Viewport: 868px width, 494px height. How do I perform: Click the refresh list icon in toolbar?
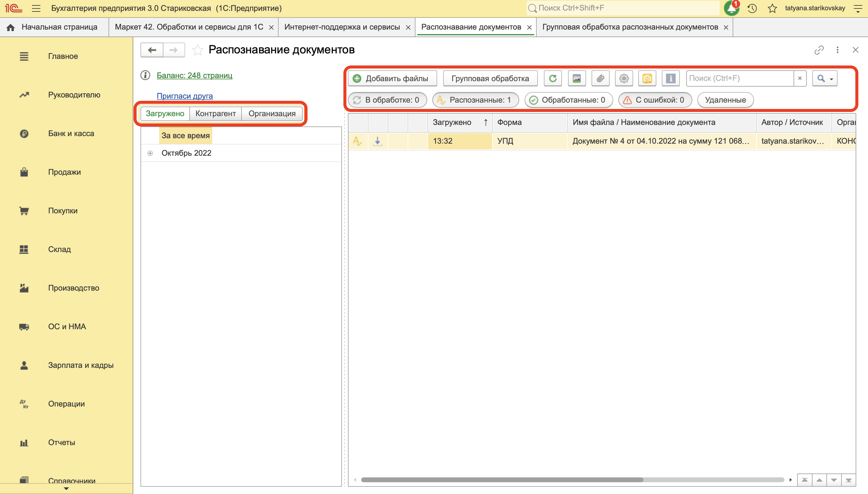click(x=553, y=78)
